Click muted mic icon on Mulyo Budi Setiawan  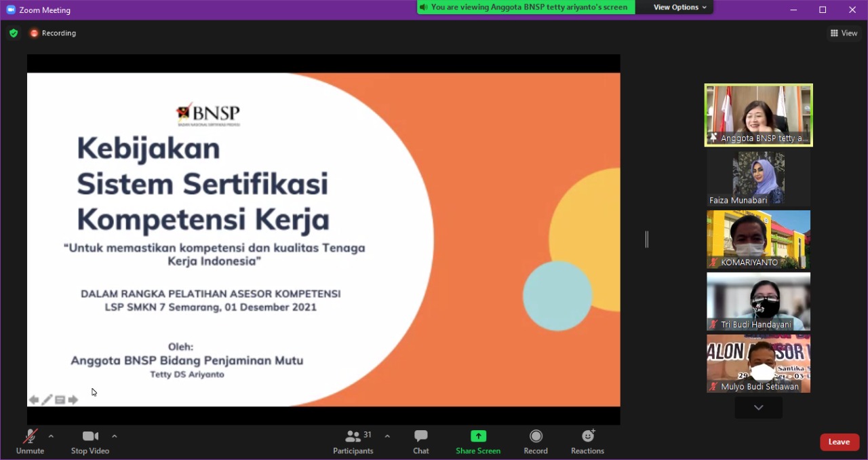[713, 387]
